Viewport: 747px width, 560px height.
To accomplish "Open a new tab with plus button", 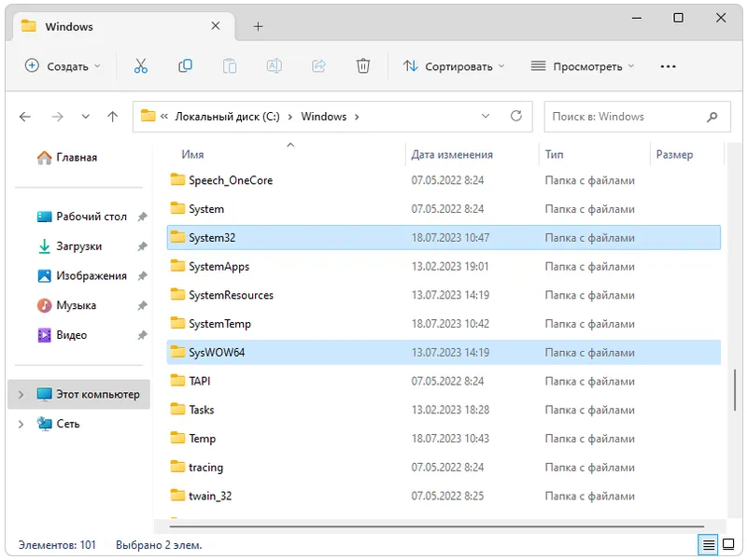I will coord(259,27).
